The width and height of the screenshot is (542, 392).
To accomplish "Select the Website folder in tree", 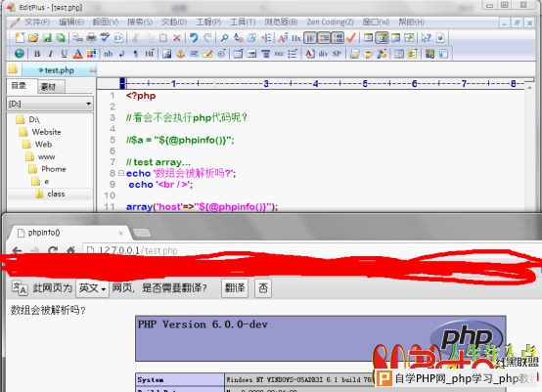I will click(46, 132).
